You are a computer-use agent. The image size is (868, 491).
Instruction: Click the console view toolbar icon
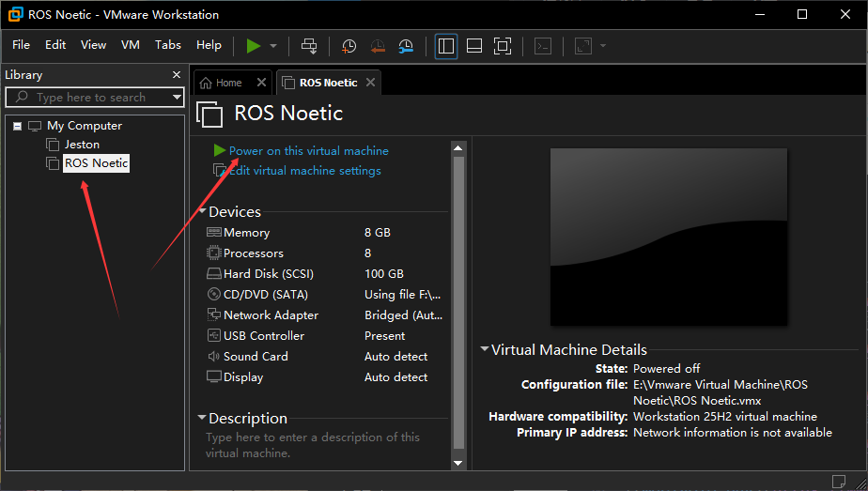(543, 46)
